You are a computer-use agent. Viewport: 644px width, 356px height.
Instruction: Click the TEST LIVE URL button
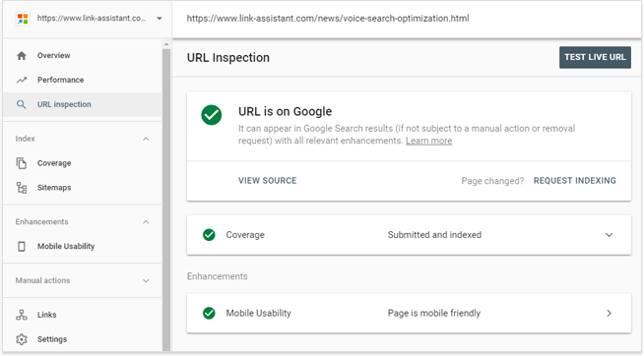pyautogui.click(x=595, y=57)
